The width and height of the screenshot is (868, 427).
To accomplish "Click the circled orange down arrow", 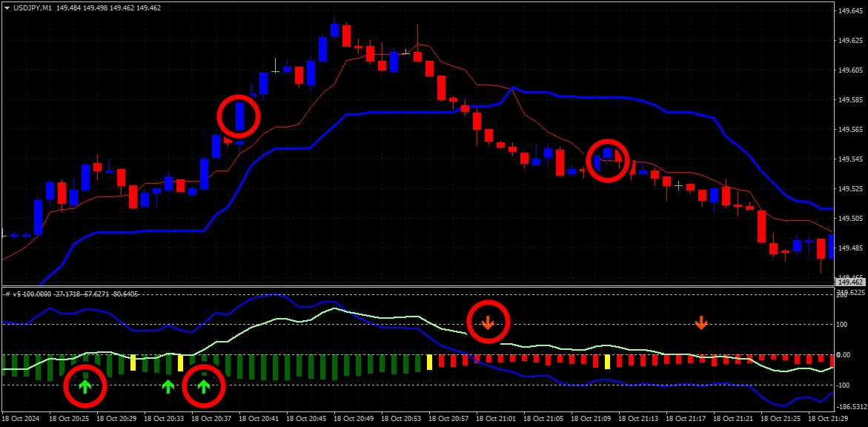I will (488, 322).
